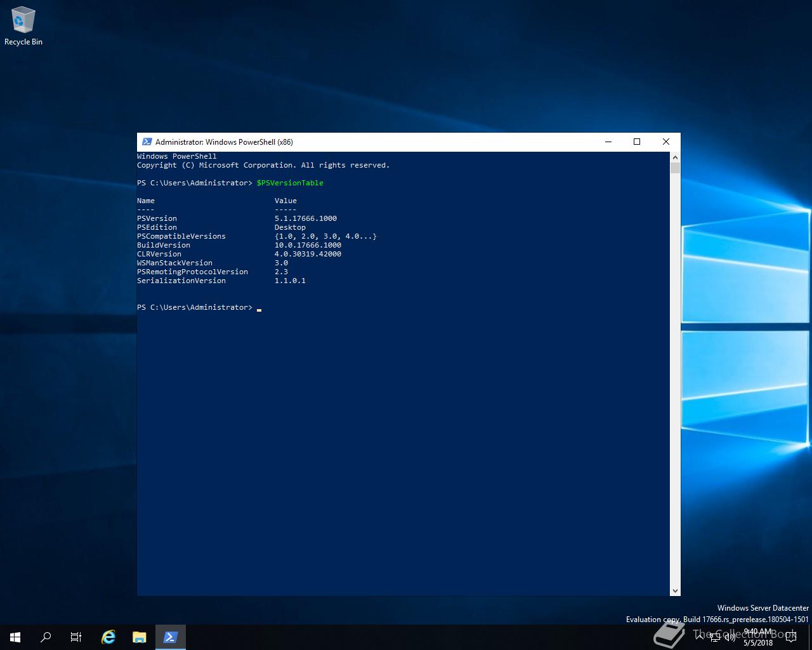Click the PowerShell window title text
The width and height of the screenshot is (812, 650).
tap(224, 142)
